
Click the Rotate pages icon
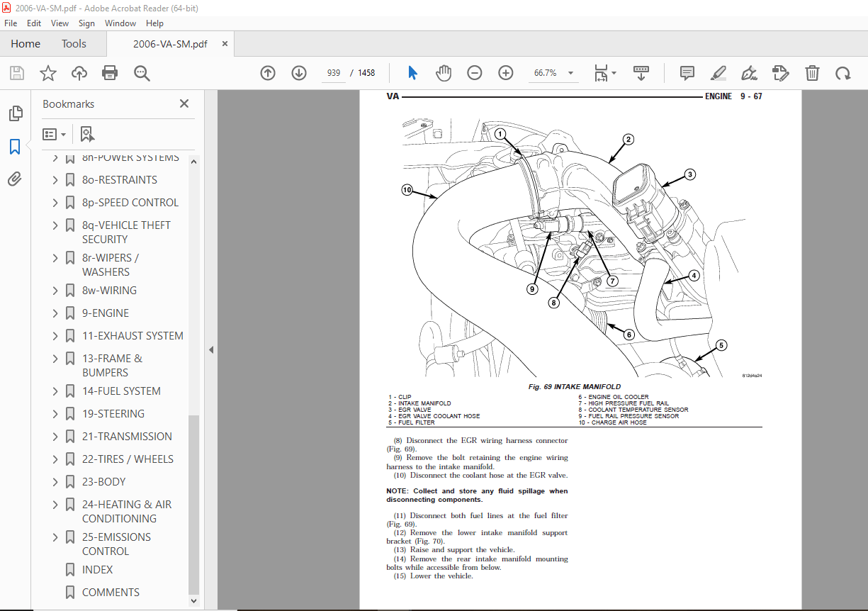843,72
